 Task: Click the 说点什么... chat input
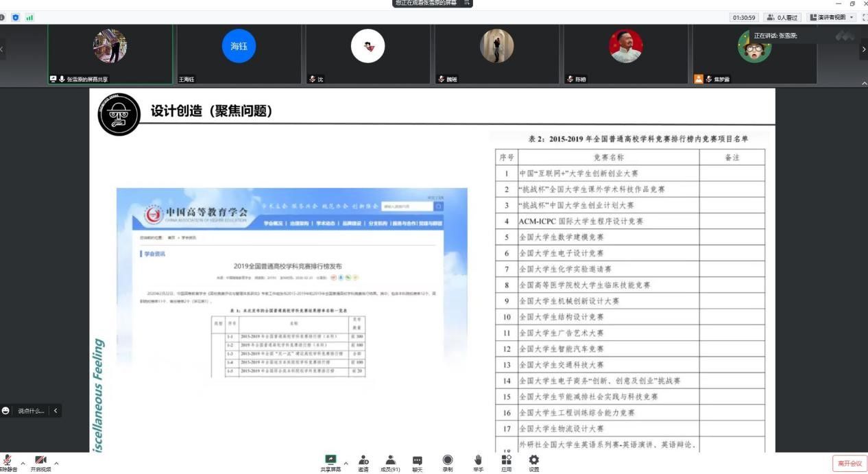(31, 410)
